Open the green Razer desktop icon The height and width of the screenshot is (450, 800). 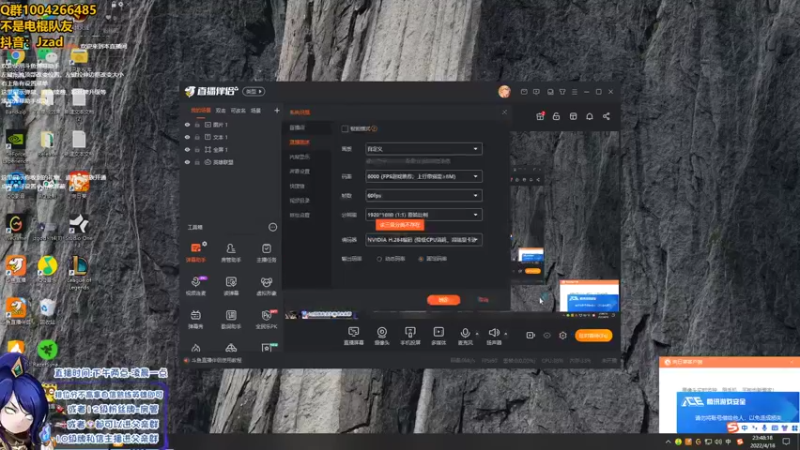[x=47, y=352]
